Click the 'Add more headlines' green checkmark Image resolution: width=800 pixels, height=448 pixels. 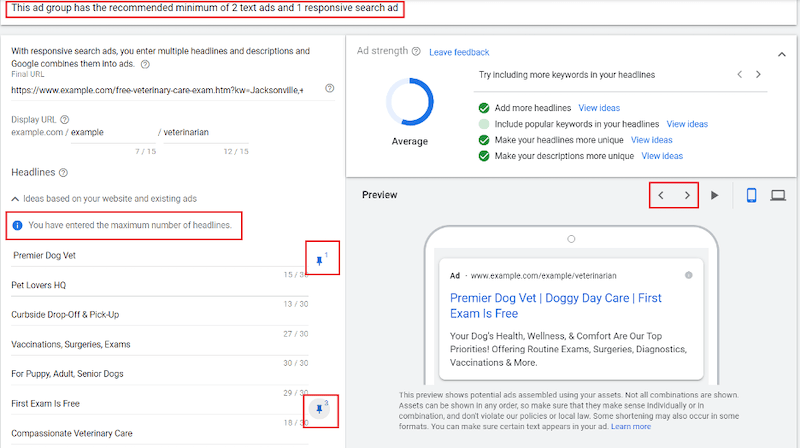484,108
